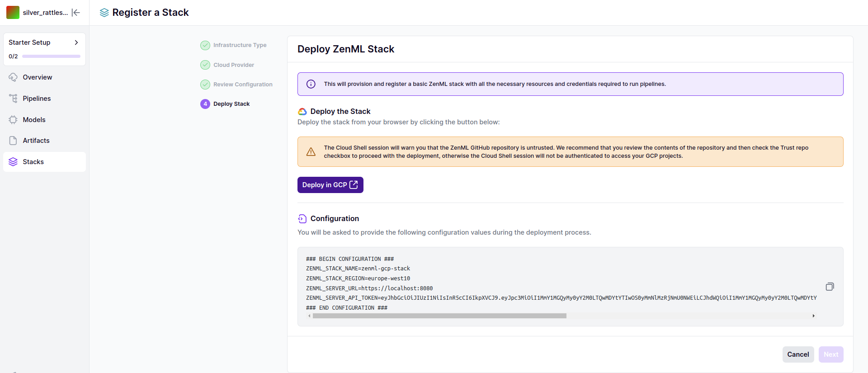Click the left scroll arrow of code block
The height and width of the screenshot is (373, 868).
(x=309, y=316)
